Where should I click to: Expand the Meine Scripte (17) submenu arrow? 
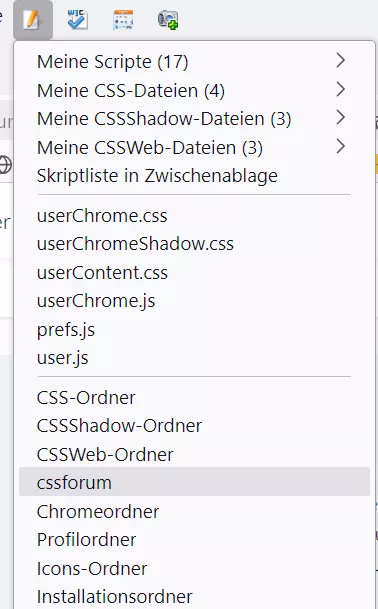tap(340, 61)
